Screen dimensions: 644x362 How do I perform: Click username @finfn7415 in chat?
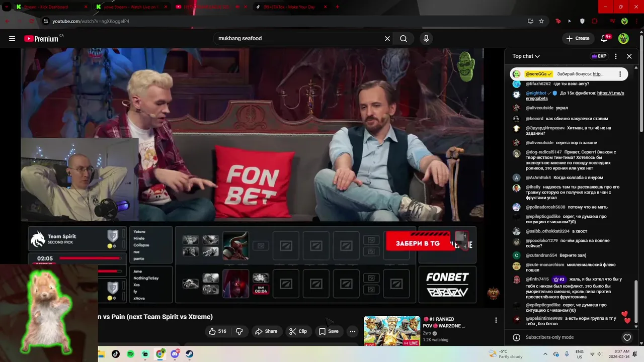[x=537, y=279]
